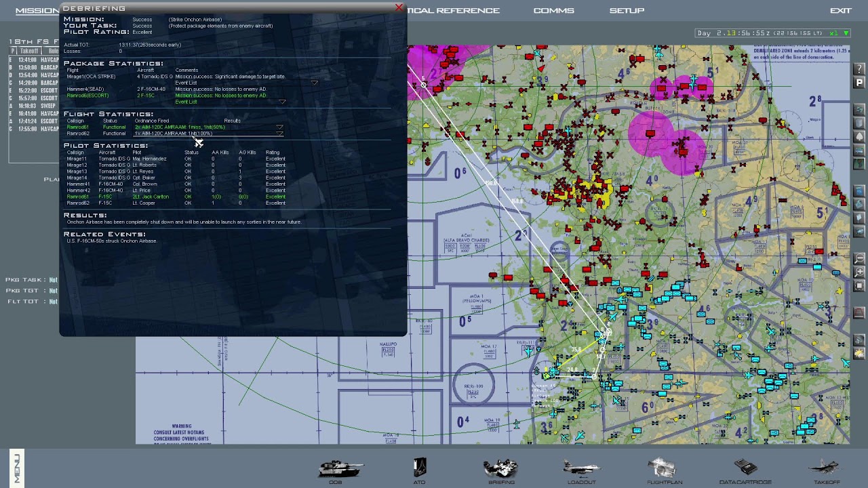Click the square fit-map icon below zoom
This screenshot has width=868, height=488.
[859, 286]
